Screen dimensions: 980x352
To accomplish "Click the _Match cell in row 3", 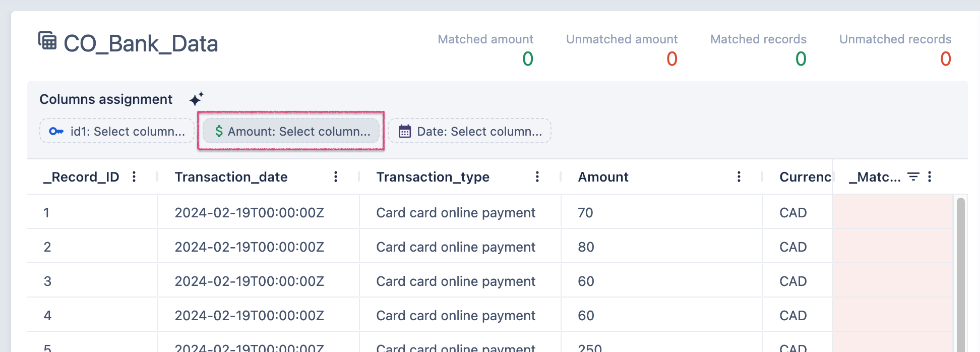I will pyautogui.click(x=892, y=281).
